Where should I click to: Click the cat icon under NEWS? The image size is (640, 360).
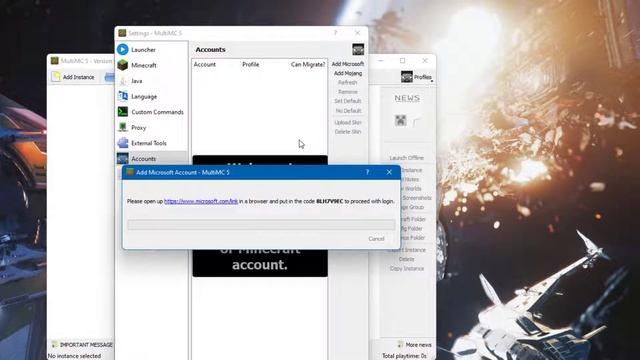pyautogui.click(x=400, y=120)
